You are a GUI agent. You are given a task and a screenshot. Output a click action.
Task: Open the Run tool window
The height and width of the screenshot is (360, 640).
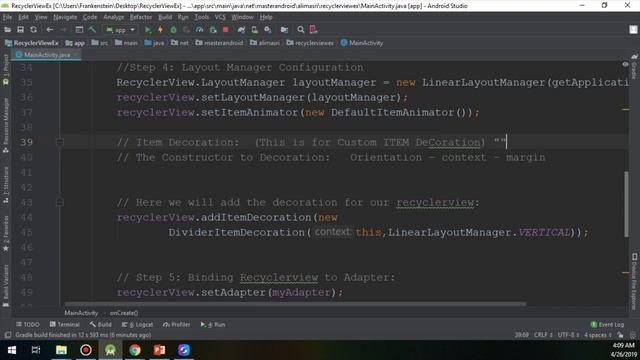tap(213, 324)
